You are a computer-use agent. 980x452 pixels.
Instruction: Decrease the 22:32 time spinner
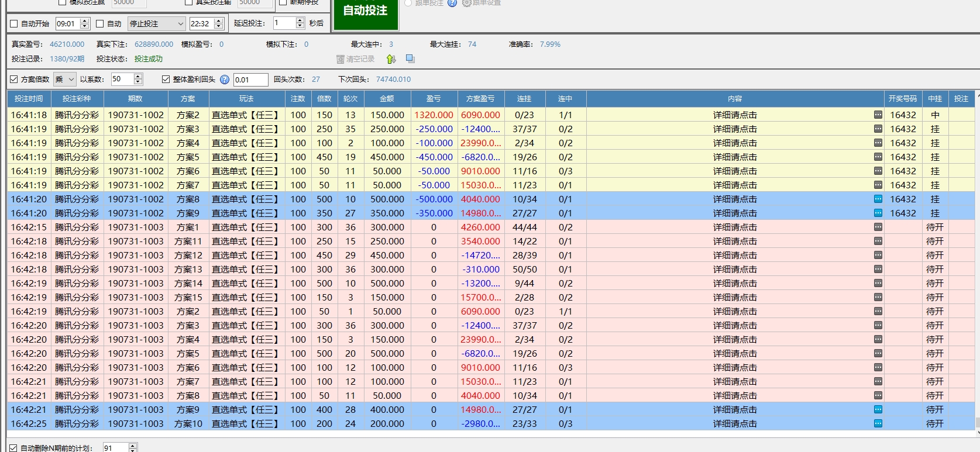pos(219,26)
